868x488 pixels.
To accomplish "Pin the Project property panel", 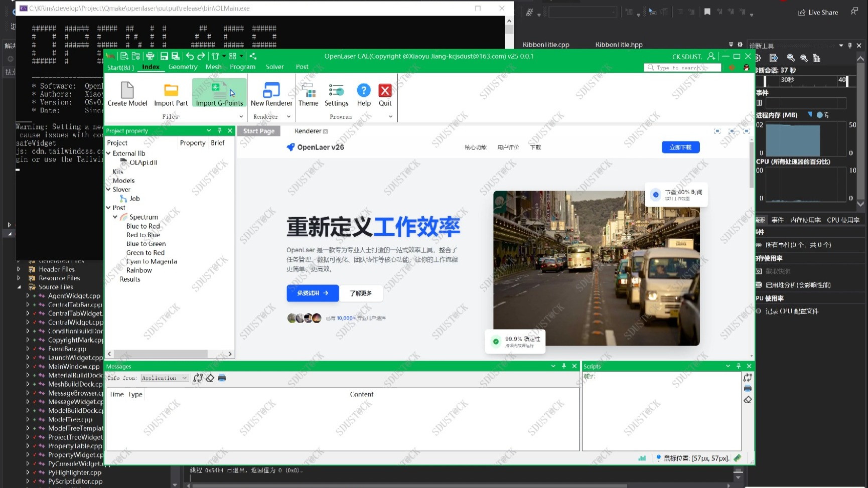I will [220, 130].
